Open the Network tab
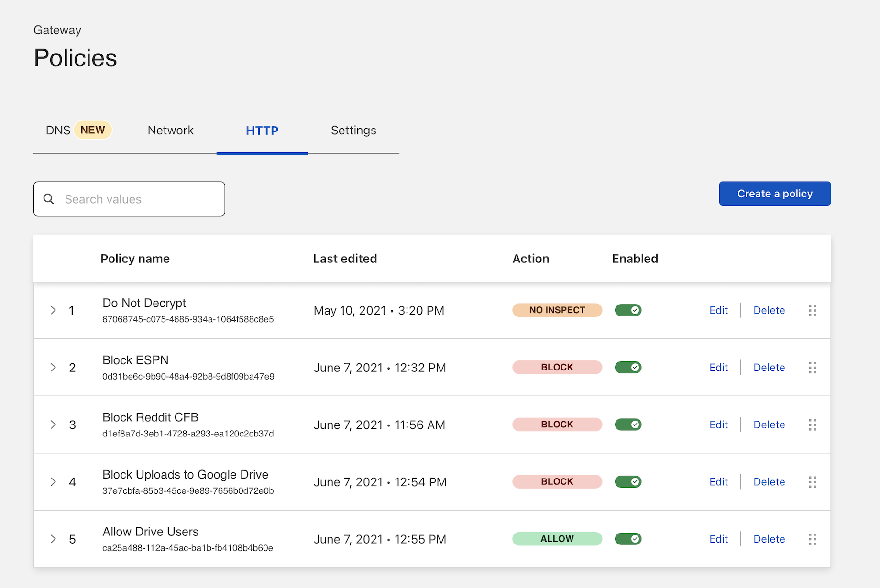The width and height of the screenshot is (880, 588). pyautogui.click(x=170, y=131)
